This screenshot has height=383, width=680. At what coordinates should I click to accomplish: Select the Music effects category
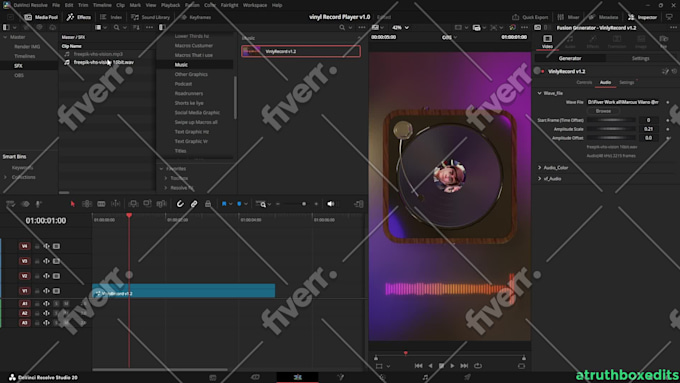click(181, 65)
